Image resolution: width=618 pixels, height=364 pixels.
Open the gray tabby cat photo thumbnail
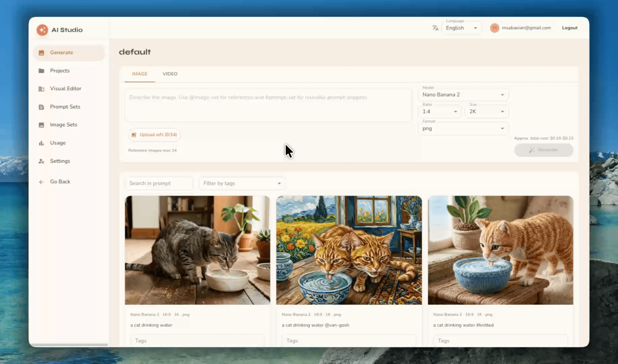click(197, 250)
